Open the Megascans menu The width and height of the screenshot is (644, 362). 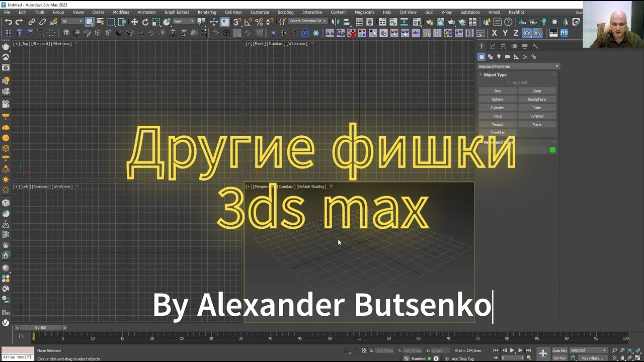click(x=364, y=12)
